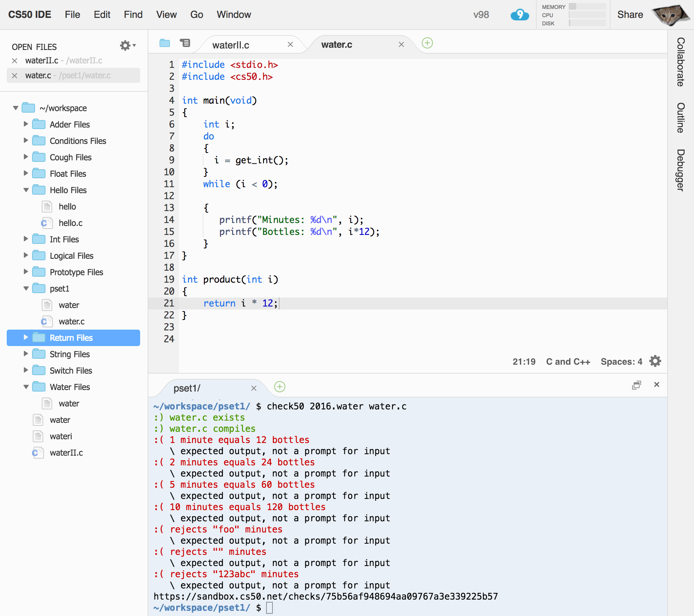Expand the Int Files folder
The image size is (694, 616).
pyautogui.click(x=26, y=239)
